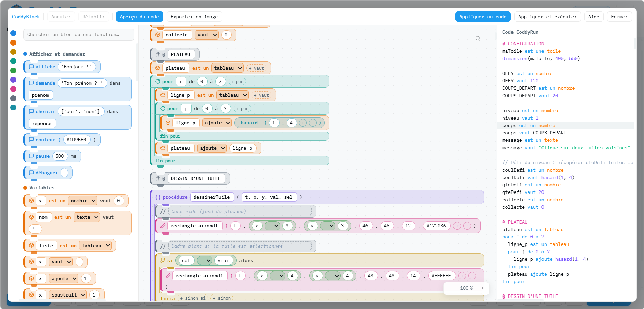Viewport: 644px width, 309px height.
Task: Click '+ pas' on 'pour i' block
Action: (237, 81)
